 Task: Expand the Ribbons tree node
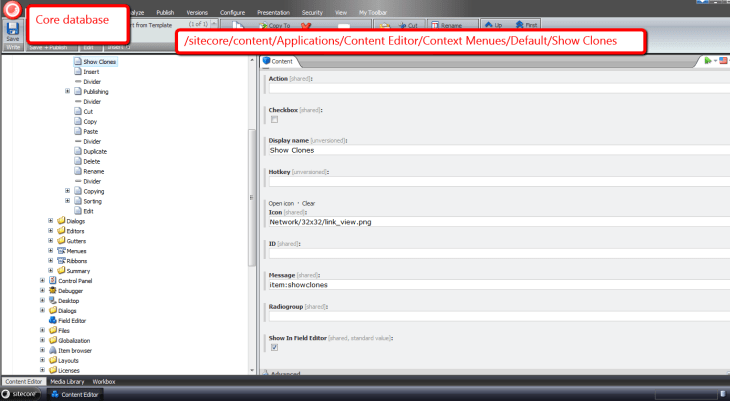[x=51, y=261]
